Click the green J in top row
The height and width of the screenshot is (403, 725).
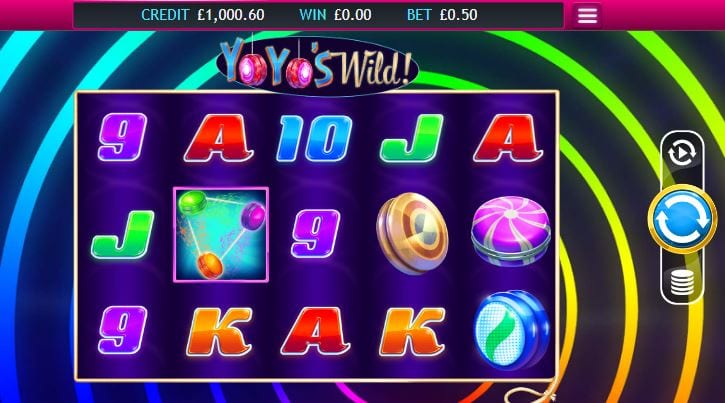pos(411,138)
